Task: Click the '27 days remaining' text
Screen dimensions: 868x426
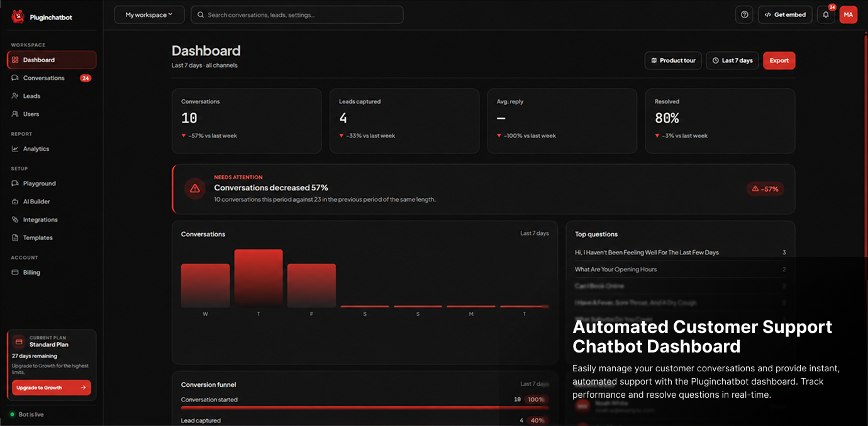Action: [35, 356]
